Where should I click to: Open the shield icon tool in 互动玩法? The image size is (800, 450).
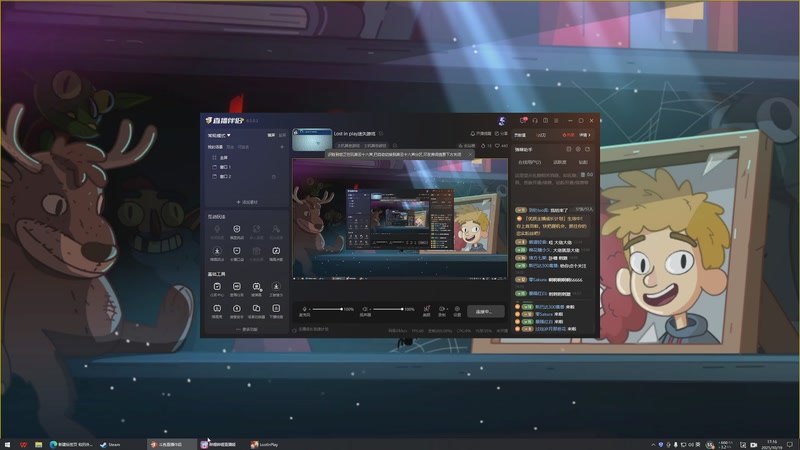coord(237,231)
